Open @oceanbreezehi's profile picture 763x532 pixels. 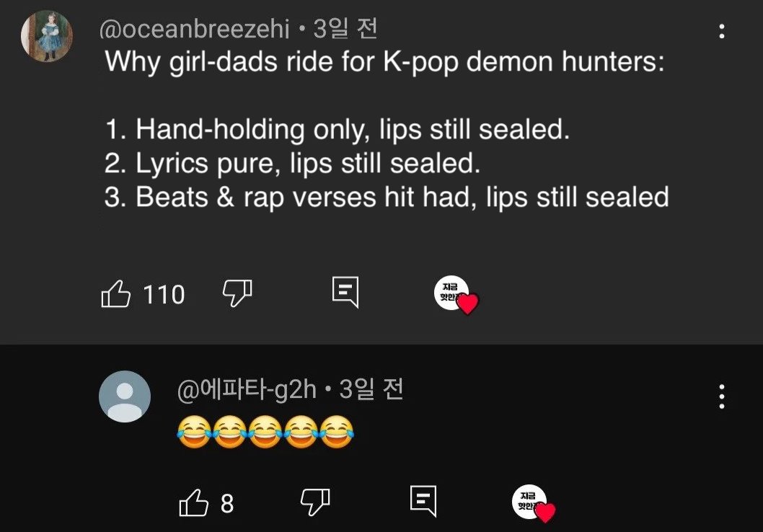point(47,37)
